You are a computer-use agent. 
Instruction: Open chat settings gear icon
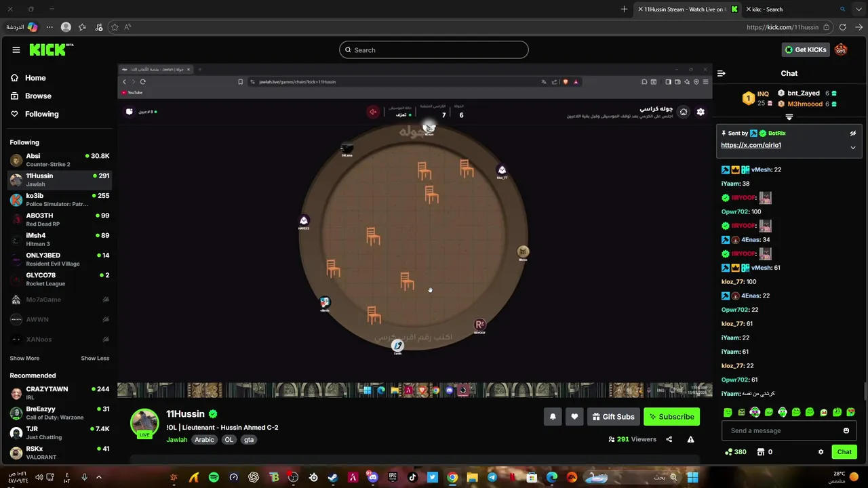821,452
